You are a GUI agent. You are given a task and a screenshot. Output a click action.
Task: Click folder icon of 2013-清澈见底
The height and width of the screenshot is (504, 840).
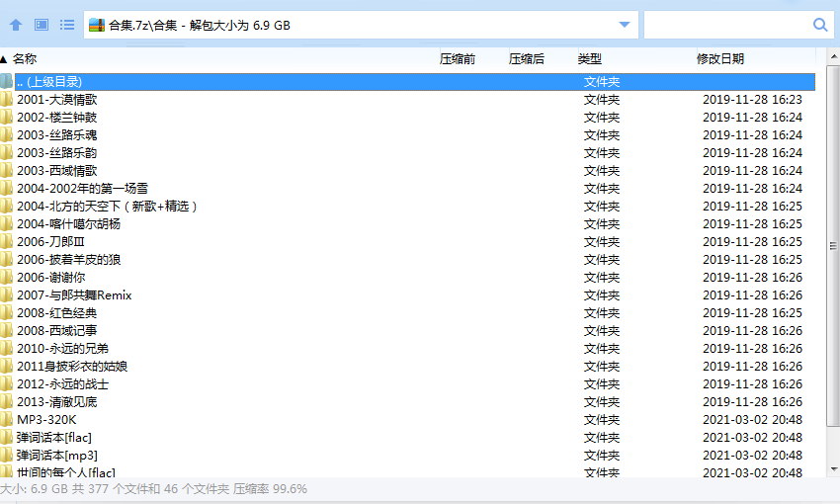(6, 401)
